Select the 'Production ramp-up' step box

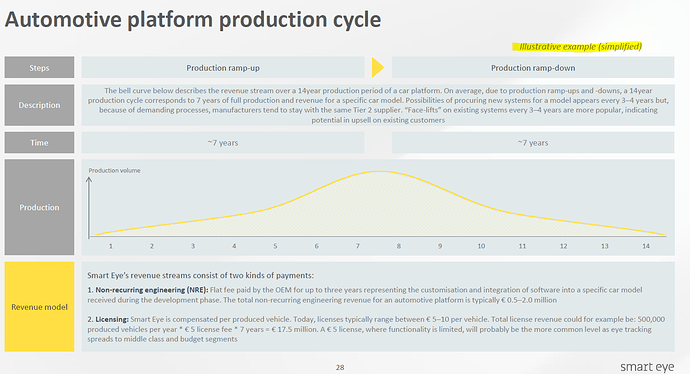223,68
